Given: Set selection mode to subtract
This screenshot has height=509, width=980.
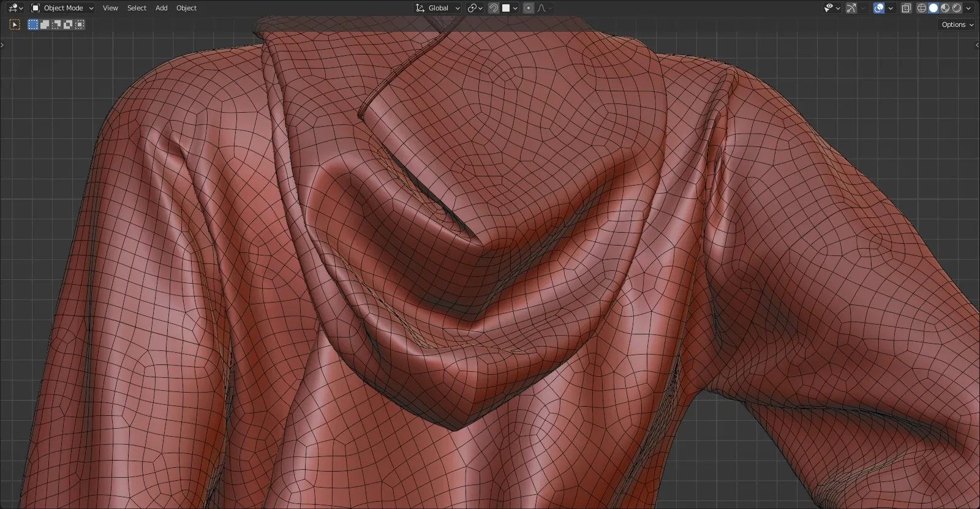Looking at the screenshot, I should coord(56,25).
